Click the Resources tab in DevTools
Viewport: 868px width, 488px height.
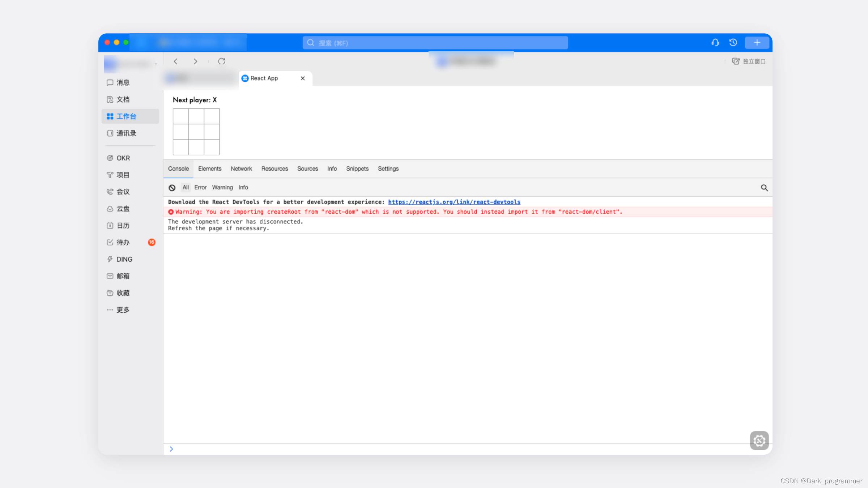(x=274, y=168)
